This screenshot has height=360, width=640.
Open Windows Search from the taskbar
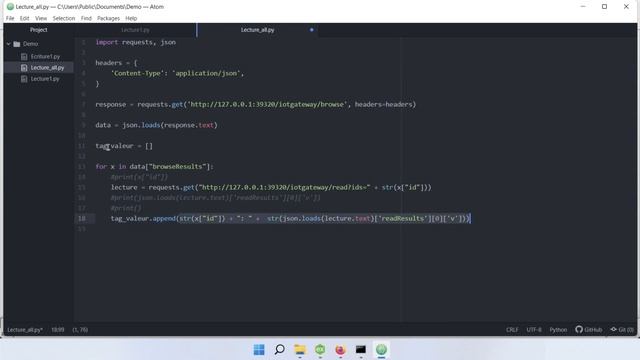click(x=280, y=349)
